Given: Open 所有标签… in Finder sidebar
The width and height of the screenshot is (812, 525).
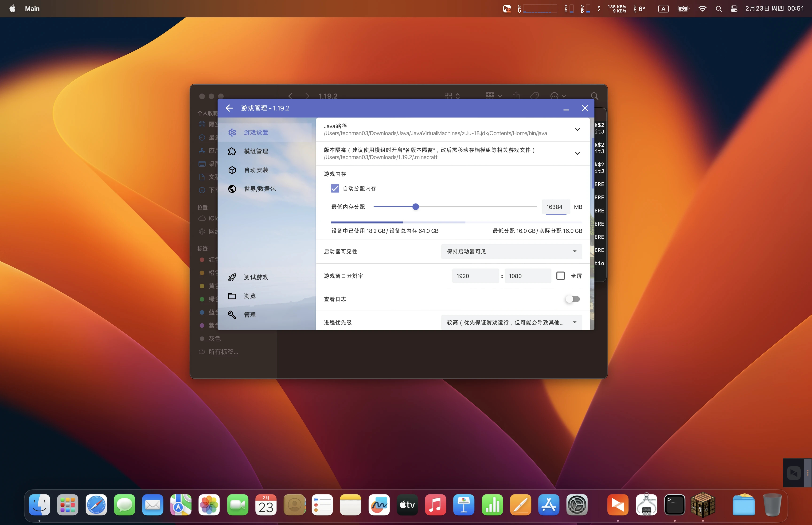Looking at the screenshot, I should point(223,352).
